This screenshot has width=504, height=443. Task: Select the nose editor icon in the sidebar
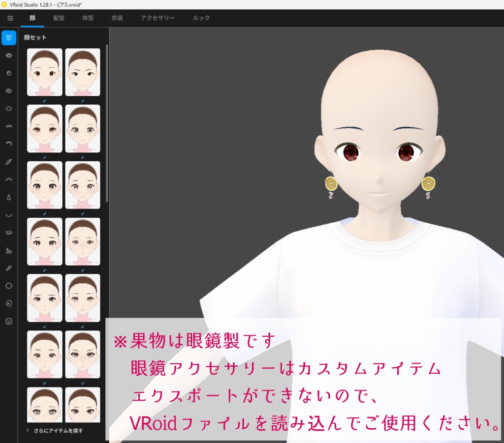[9, 197]
